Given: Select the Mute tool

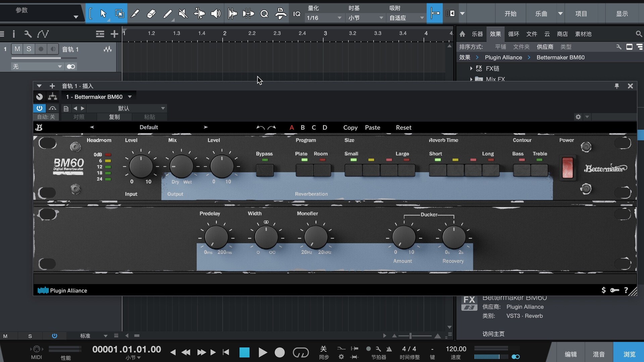Looking at the screenshot, I should click(183, 13).
